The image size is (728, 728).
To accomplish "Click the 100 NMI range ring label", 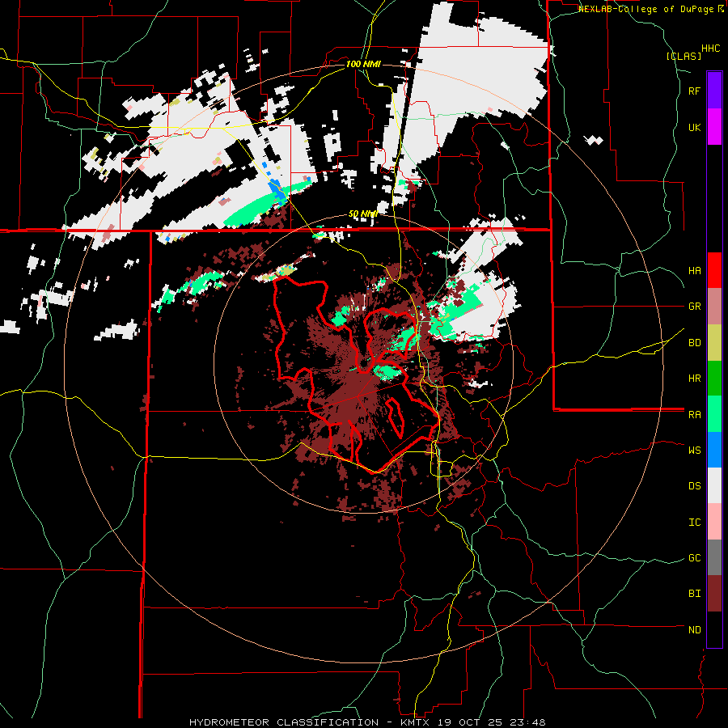I will pos(363,64).
